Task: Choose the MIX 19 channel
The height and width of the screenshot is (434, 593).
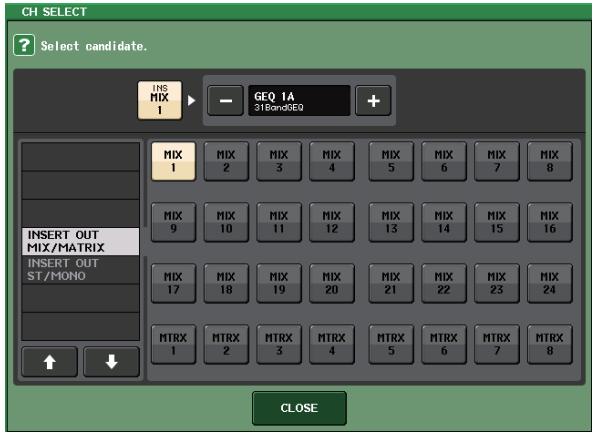Action: 279,283
